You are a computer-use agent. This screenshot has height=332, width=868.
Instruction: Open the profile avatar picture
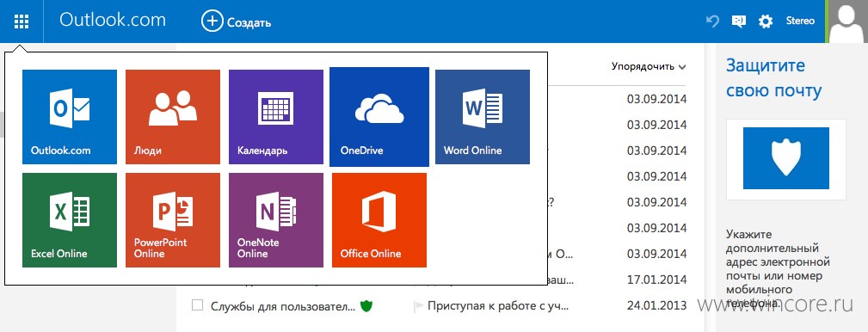coord(847,21)
